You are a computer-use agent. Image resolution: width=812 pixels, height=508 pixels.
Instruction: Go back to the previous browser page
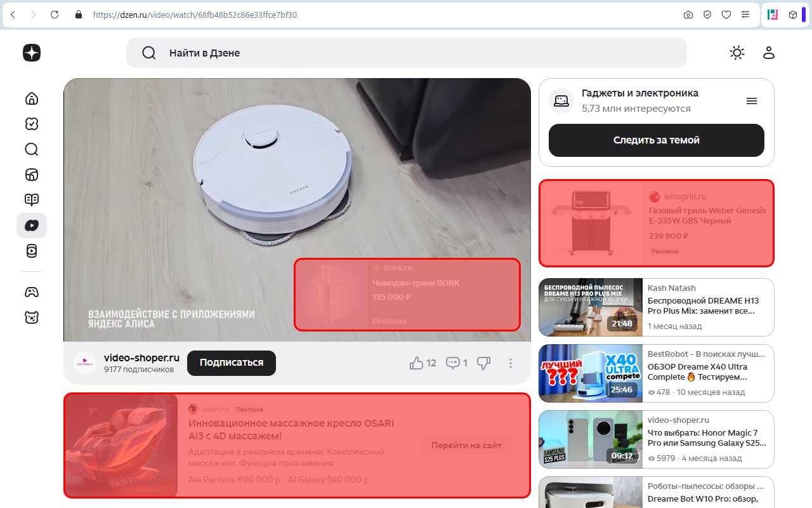(13, 15)
